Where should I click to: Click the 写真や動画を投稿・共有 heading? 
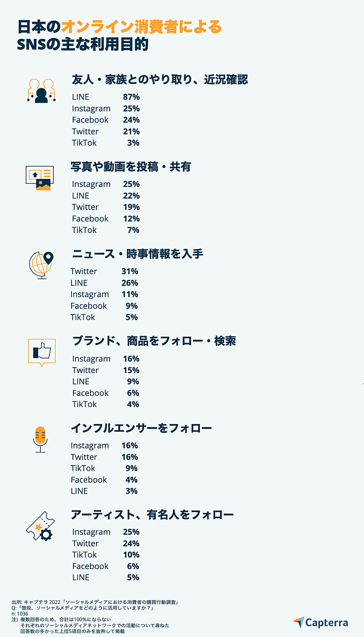[131, 167]
